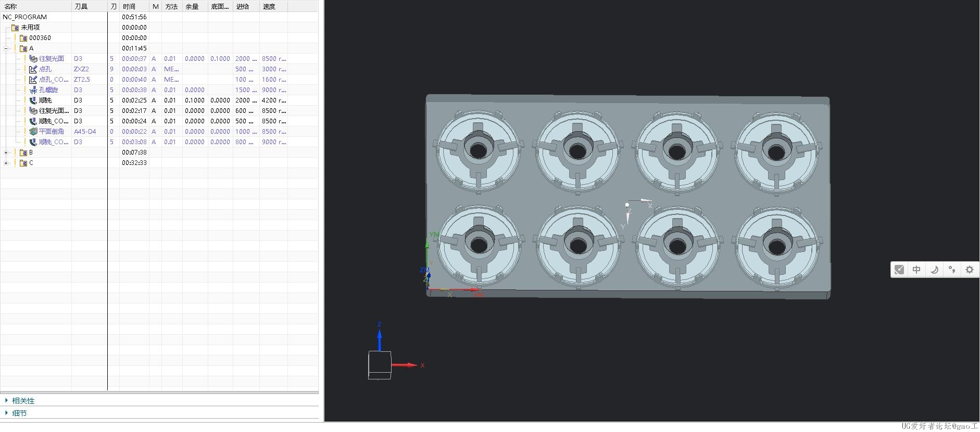
Task: Click the M column header
Action: point(155,6)
